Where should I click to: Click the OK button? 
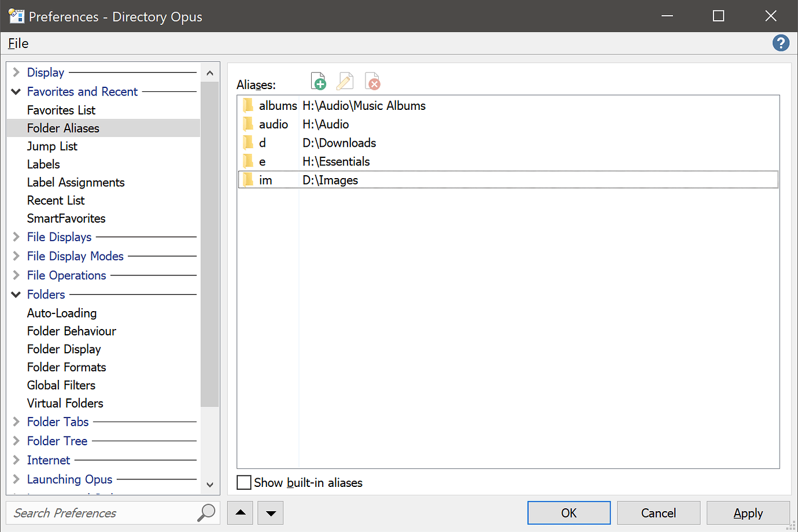point(569,513)
